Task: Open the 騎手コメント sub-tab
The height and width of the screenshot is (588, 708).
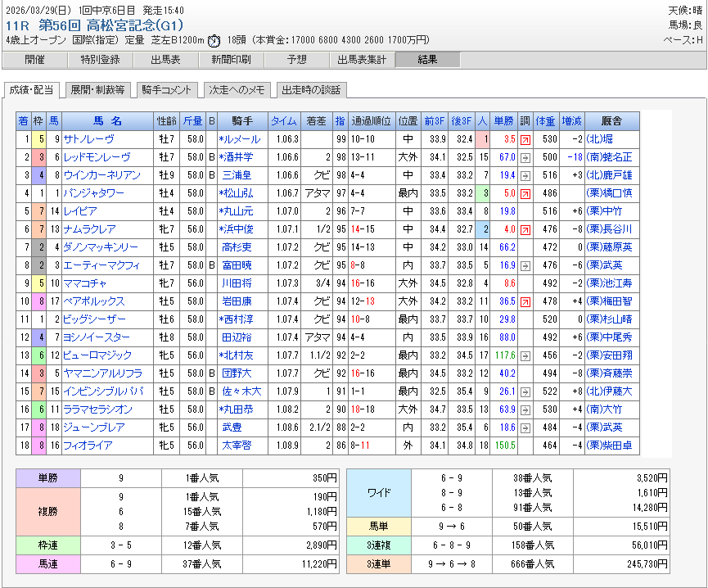Action: pyautogui.click(x=167, y=90)
